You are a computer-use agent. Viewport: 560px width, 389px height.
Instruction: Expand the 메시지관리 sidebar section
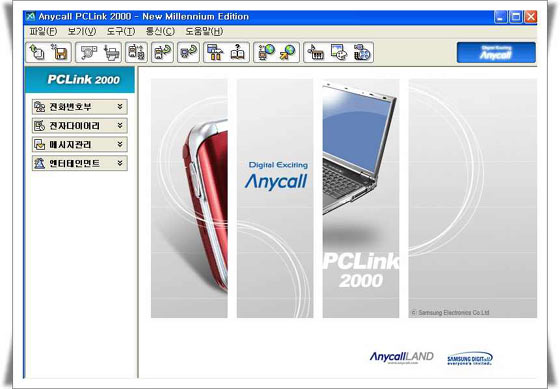[80, 145]
